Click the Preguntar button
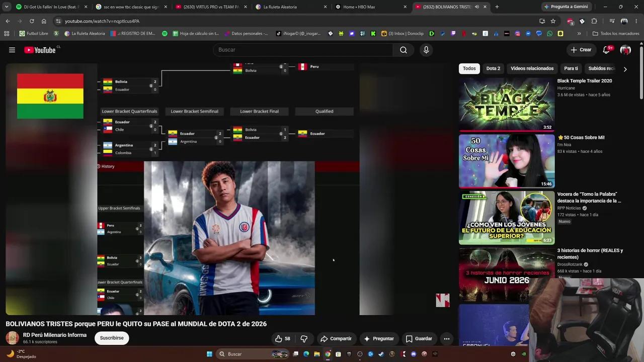Viewport: 644px width, 362px height. (379, 338)
